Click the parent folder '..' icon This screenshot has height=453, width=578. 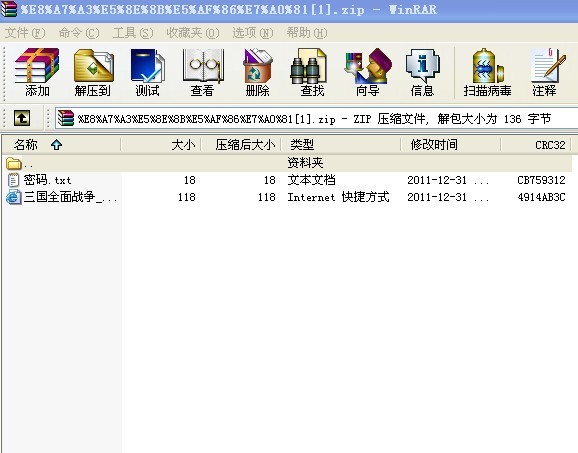click(x=14, y=163)
